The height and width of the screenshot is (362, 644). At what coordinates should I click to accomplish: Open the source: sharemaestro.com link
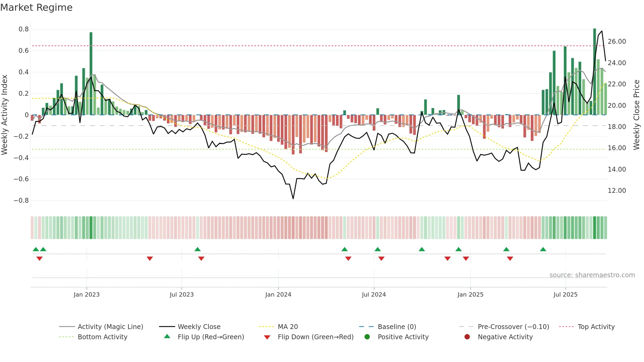coord(592,275)
